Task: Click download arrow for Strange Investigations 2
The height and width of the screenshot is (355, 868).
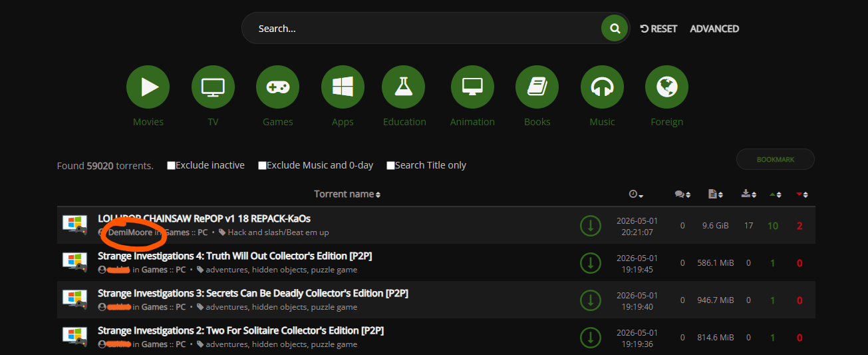Action: (590, 338)
